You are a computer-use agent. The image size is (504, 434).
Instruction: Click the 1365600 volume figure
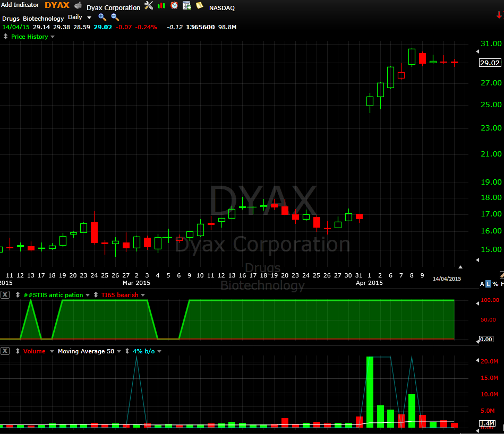pos(200,27)
